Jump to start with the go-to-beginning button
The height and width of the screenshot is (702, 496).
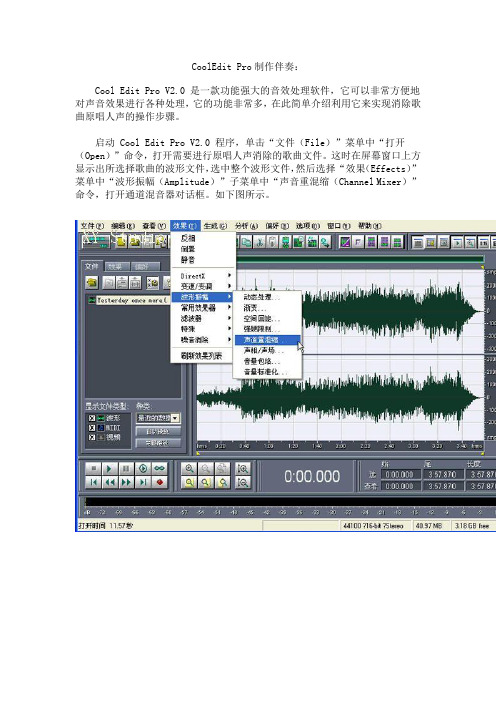click(93, 482)
